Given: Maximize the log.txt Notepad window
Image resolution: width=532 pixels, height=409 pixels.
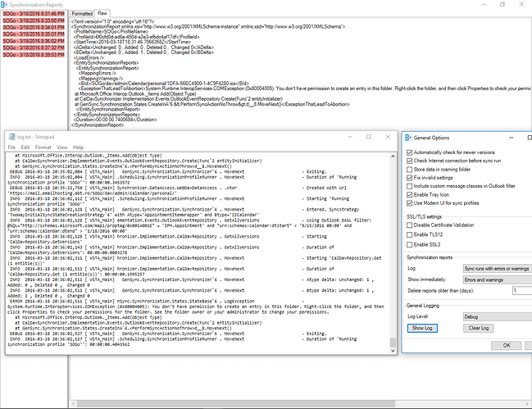Looking at the screenshot, I should click(368, 137).
